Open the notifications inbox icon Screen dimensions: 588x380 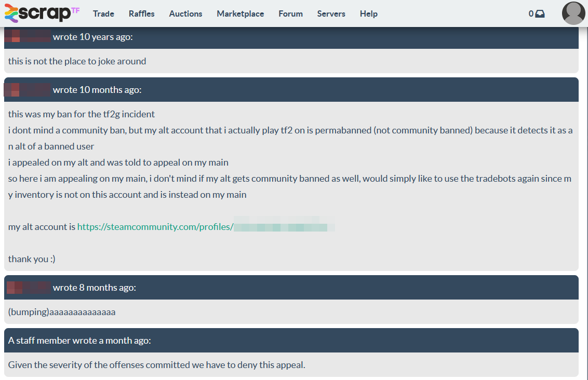click(540, 14)
